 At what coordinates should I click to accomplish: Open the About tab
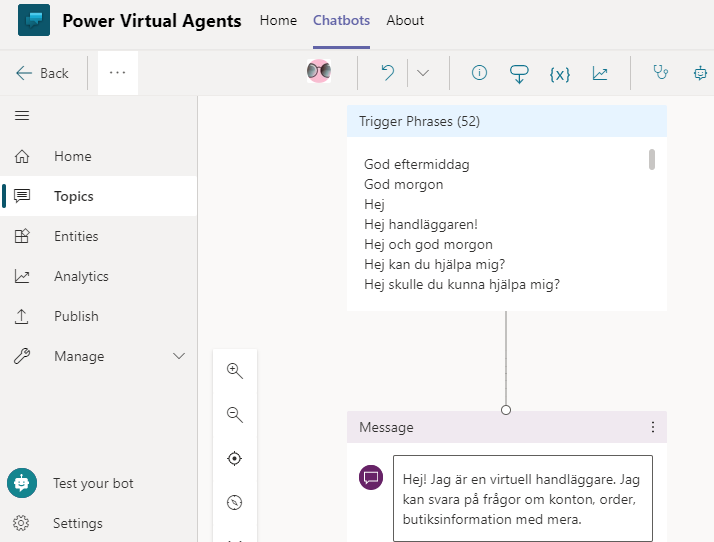[405, 20]
